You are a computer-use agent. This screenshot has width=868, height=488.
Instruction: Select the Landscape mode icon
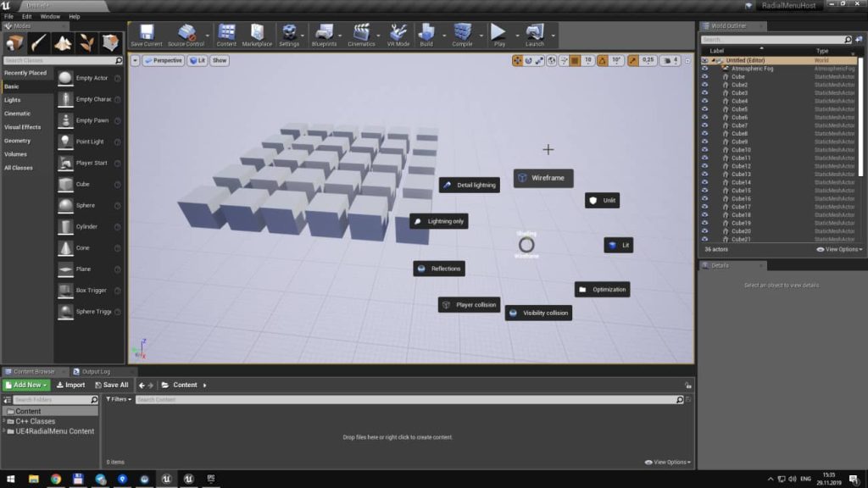pos(62,43)
